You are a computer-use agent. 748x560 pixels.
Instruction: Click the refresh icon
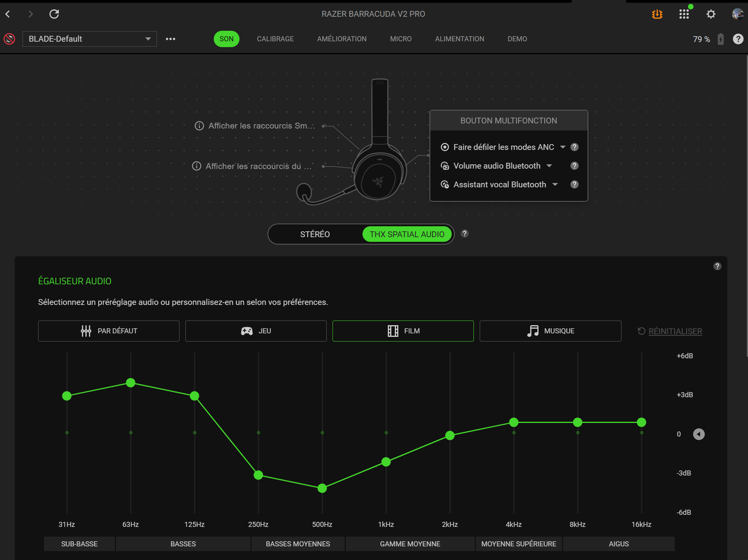tap(54, 14)
